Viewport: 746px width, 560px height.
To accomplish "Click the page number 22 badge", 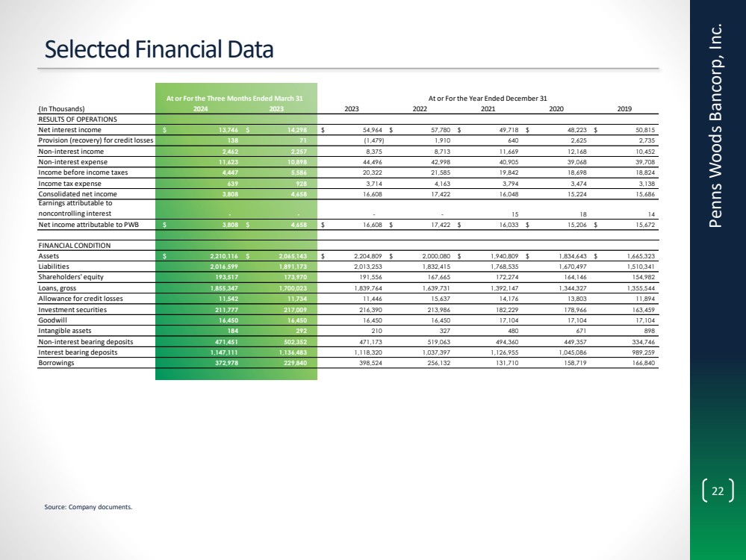I will [x=718, y=491].
